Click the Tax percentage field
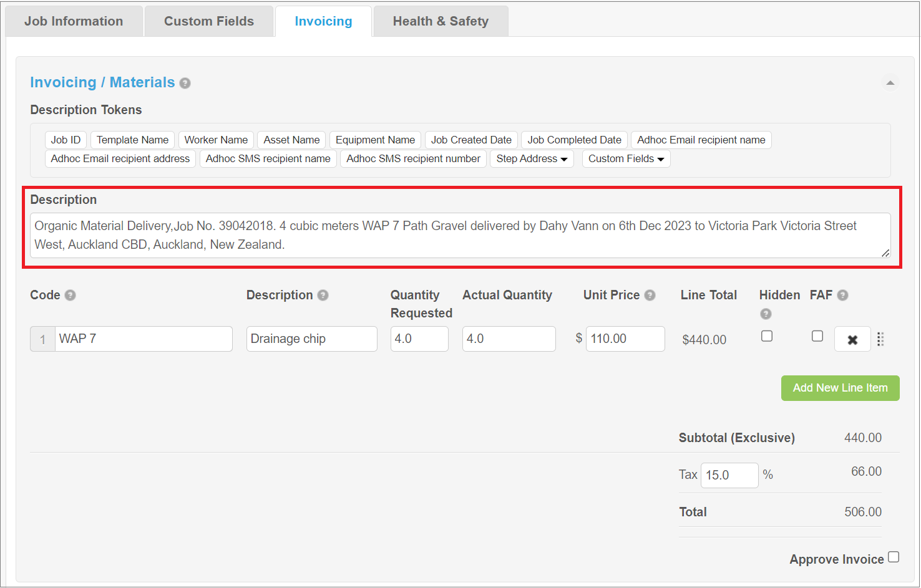921x588 pixels. pos(729,475)
